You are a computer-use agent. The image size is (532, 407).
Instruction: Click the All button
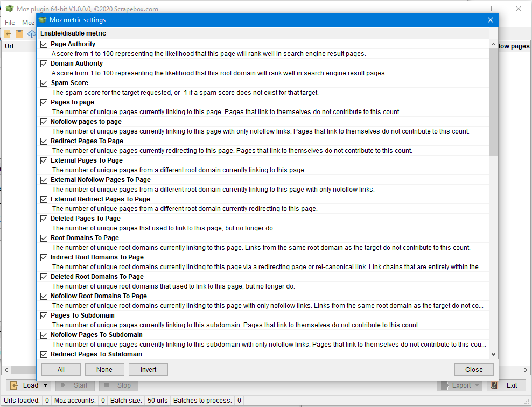(x=61, y=370)
